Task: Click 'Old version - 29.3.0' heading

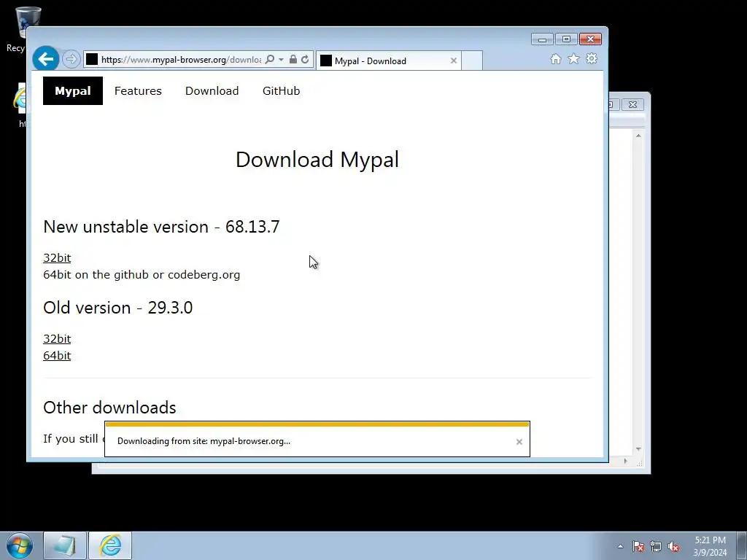Action: click(118, 308)
